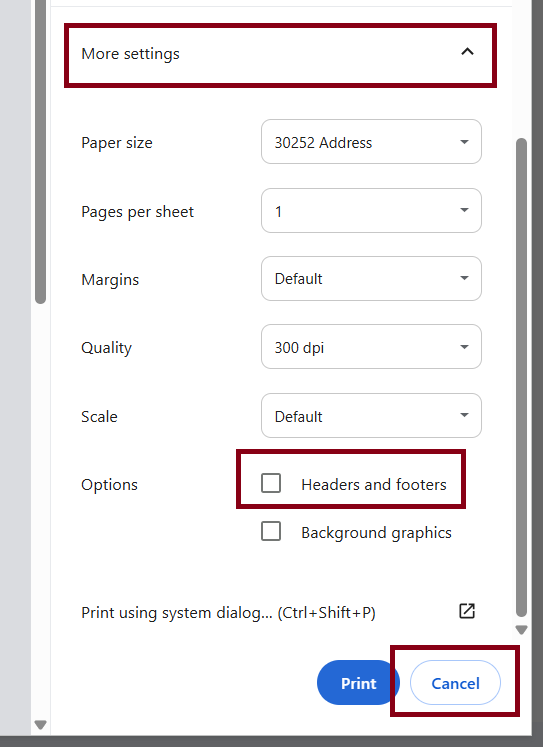Click the Print button
Image resolution: width=543 pixels, height=747 pixels.
tap(358, 683)
